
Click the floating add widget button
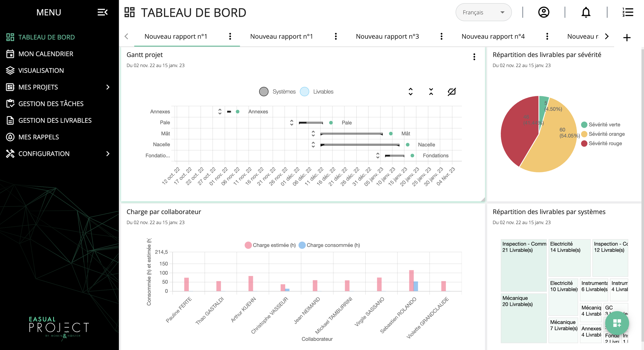click(617, 323)
